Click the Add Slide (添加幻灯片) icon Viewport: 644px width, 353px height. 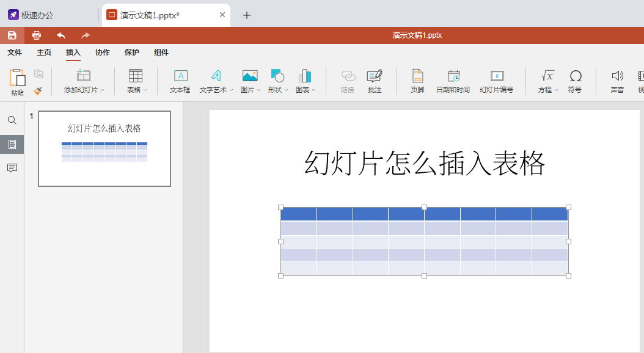point(83,76)
